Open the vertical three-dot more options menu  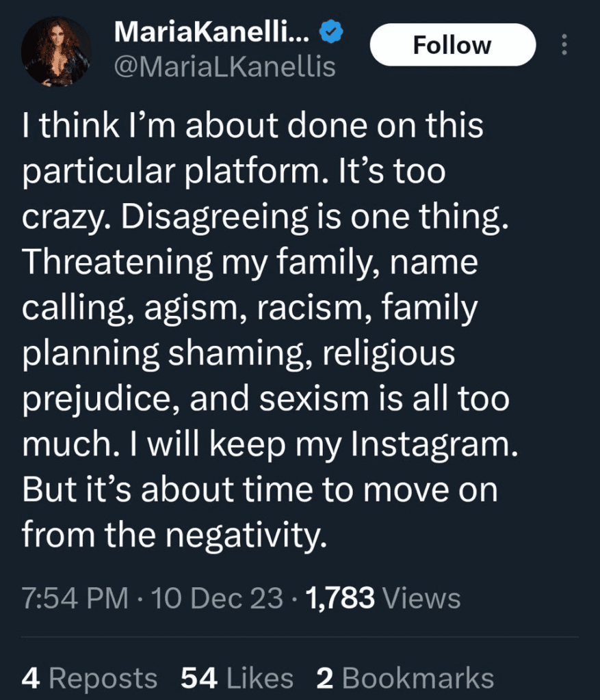point(564,45)
